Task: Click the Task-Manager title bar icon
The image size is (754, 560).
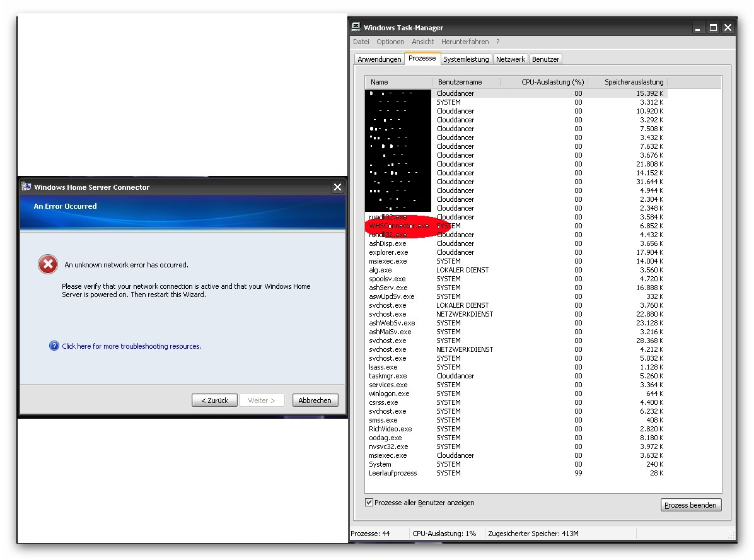Action: click(x=356, y=27)
